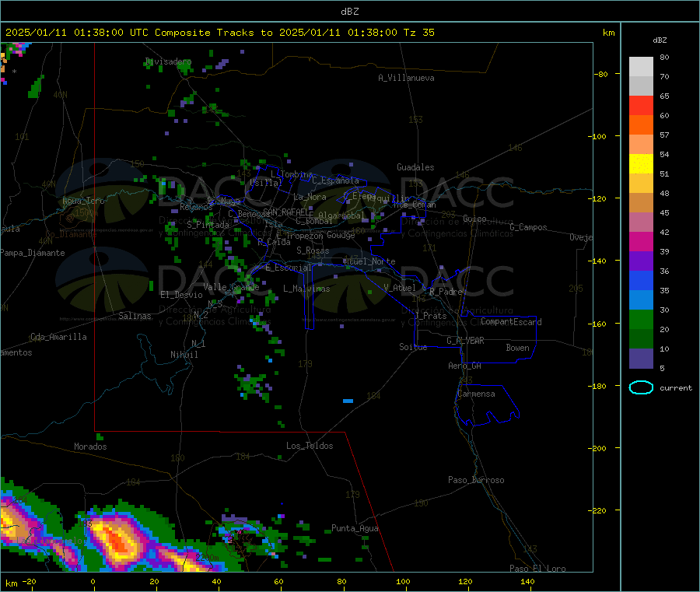
Task: Click the small blue echo near Los_Toldos road
Action: 348,401
